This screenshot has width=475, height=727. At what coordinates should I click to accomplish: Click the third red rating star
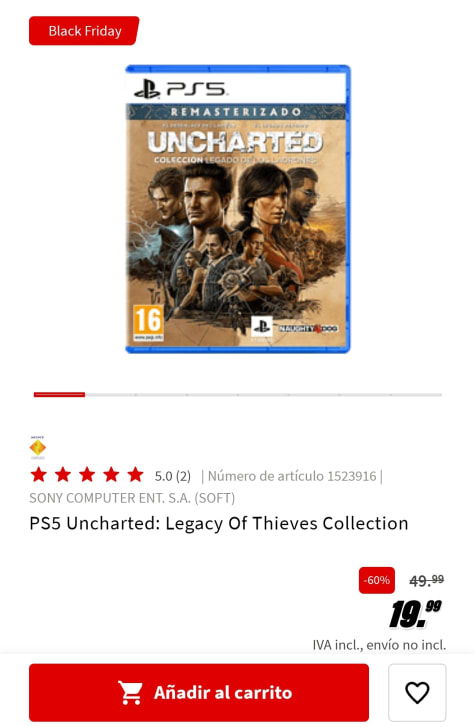[x=87, y=475]
